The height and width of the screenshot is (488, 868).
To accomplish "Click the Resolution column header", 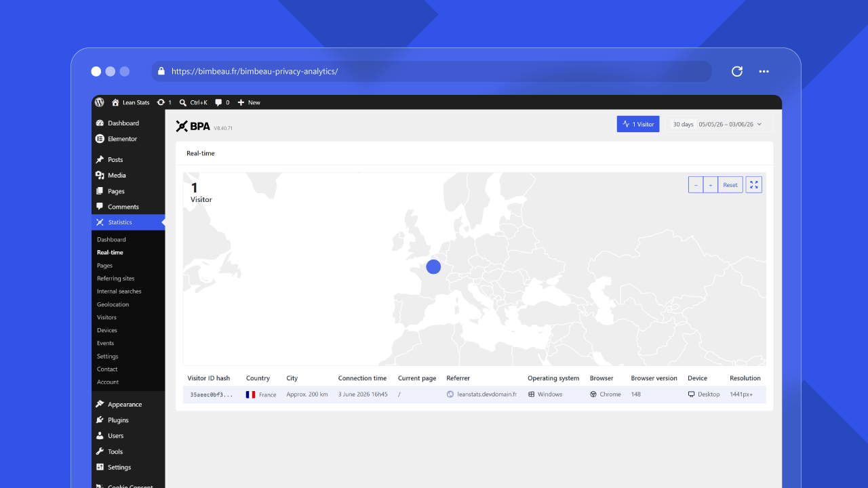I will pyautogui.click(x=745, y=378).
